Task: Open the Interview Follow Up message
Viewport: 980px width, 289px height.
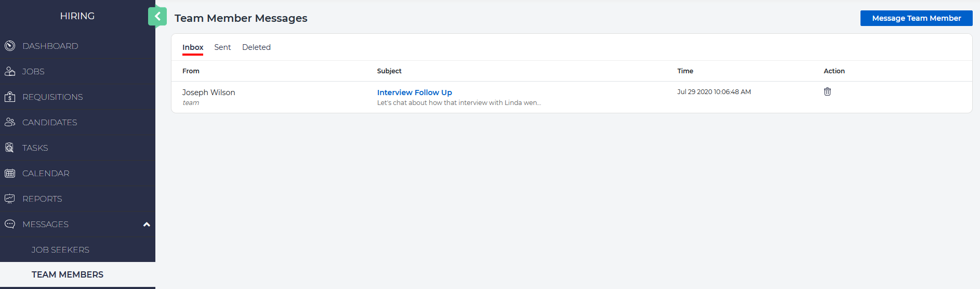Action: click(414, 93)
